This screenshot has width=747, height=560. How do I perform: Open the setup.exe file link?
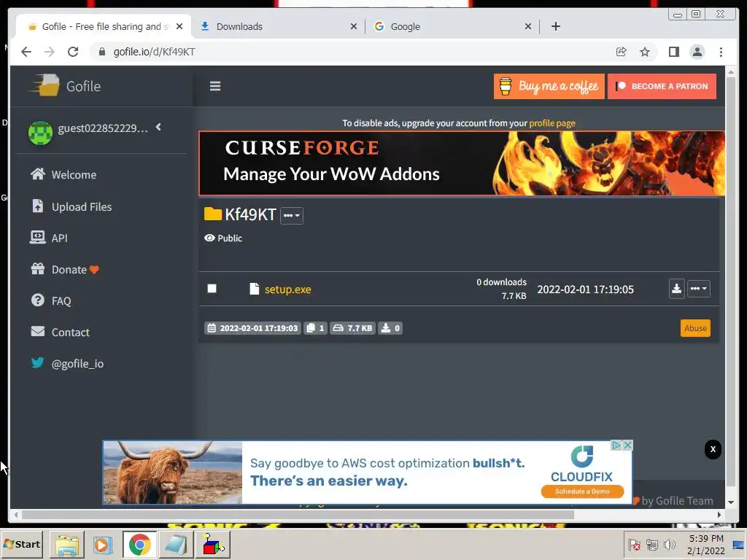[287, 289]
